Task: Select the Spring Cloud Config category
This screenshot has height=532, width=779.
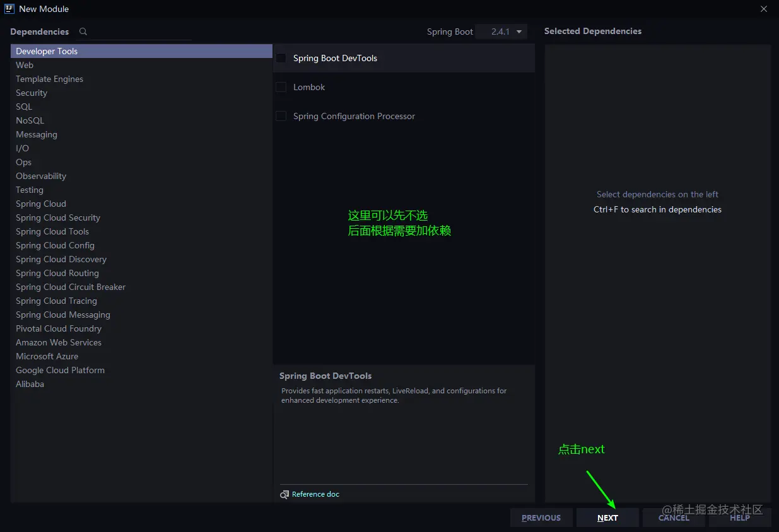Action: click(141, 245)
